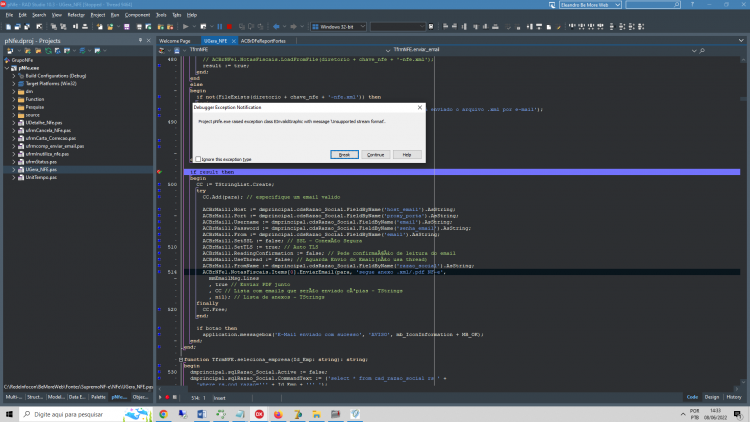Click the Continue button in exception dialog
The width and height of the screenshot is (750, 422).
(375, 155)
